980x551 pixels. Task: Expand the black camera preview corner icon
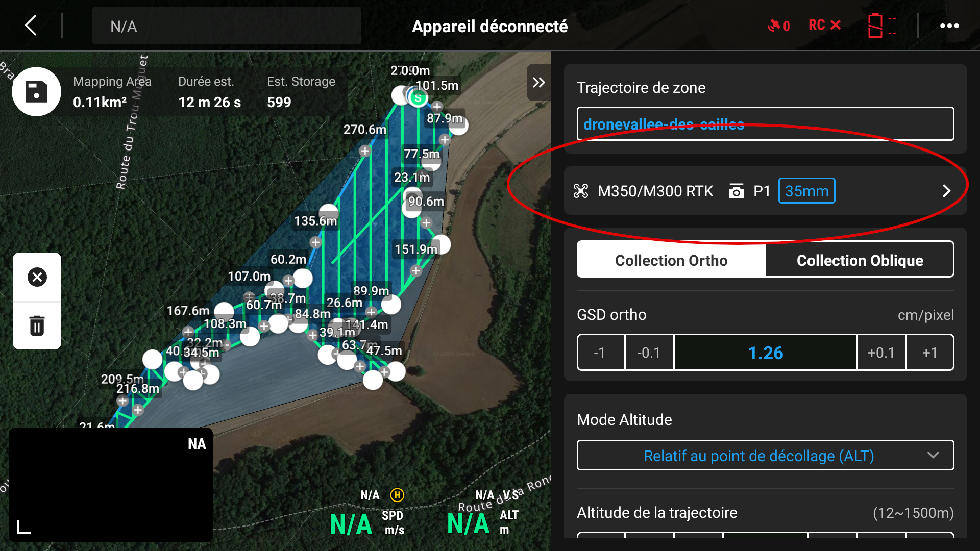click(x=24, y=527)
